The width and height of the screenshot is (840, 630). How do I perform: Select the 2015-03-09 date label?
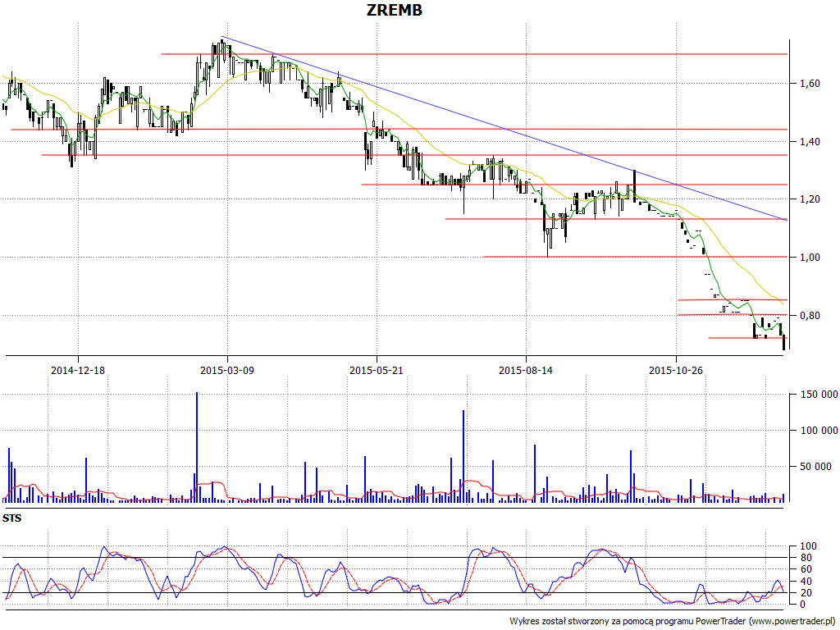pyautogui.click(x=227, y=370)
